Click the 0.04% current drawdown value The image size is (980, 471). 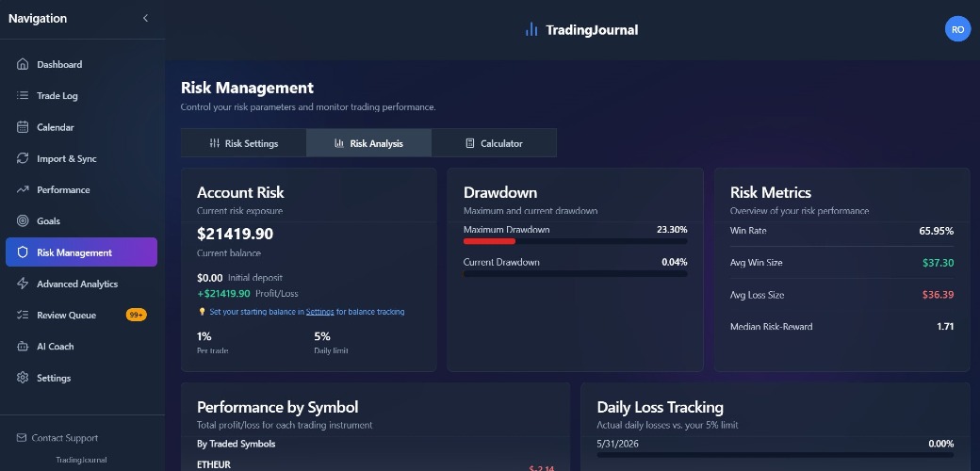pos(675,262)
